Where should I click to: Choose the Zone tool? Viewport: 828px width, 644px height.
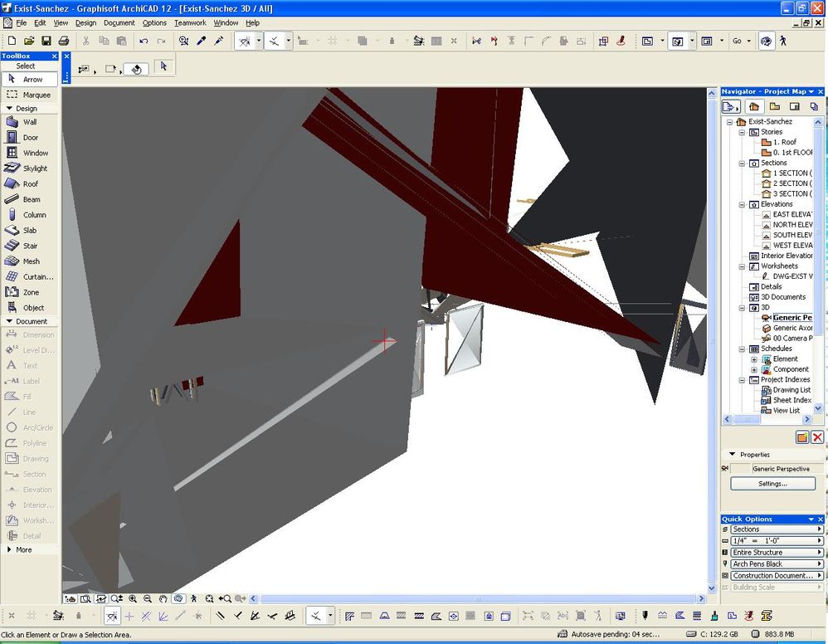click(30, 292)
